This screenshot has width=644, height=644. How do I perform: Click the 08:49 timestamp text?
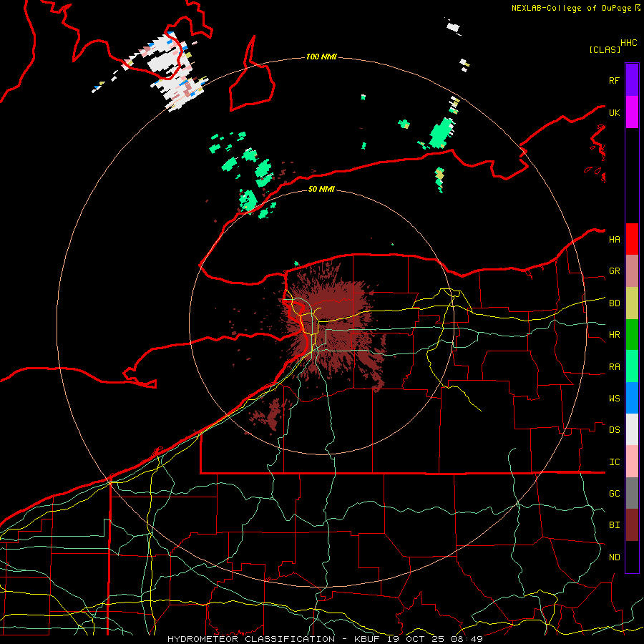pyautogui.click(x=466, y=639)
